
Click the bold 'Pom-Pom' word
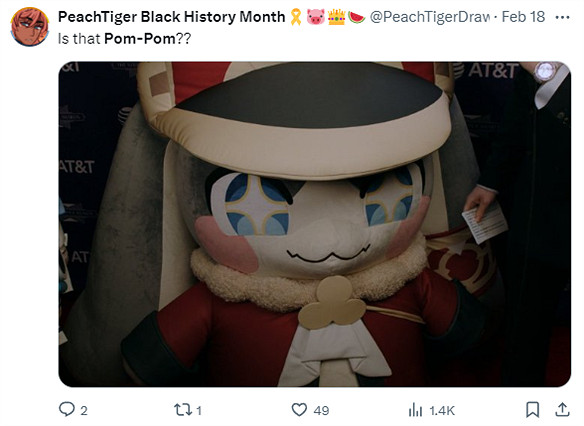(x=140, y=38)
